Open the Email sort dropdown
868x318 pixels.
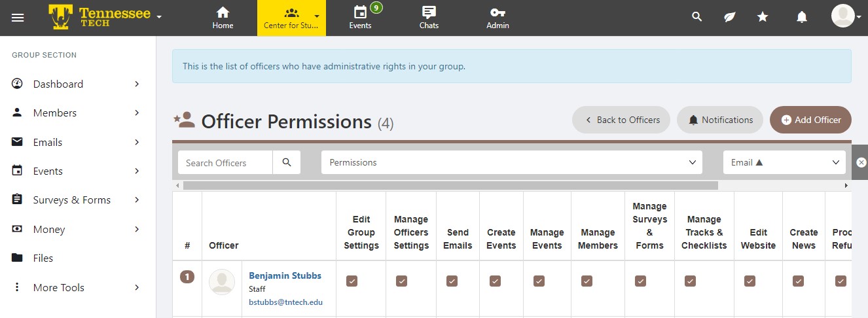point(784,162)
